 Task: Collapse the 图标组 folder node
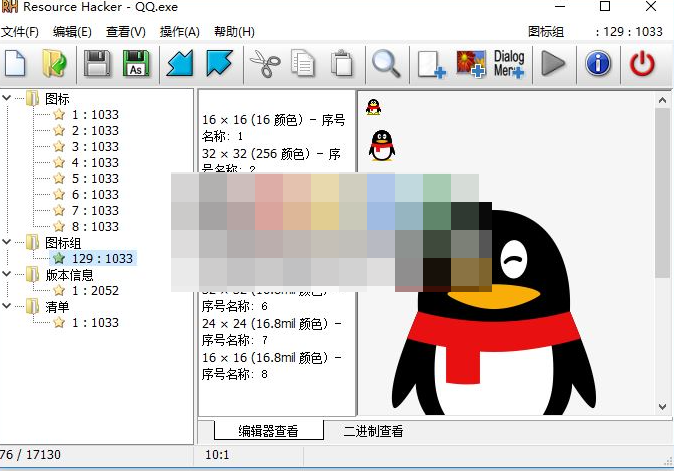pos(6,242)
